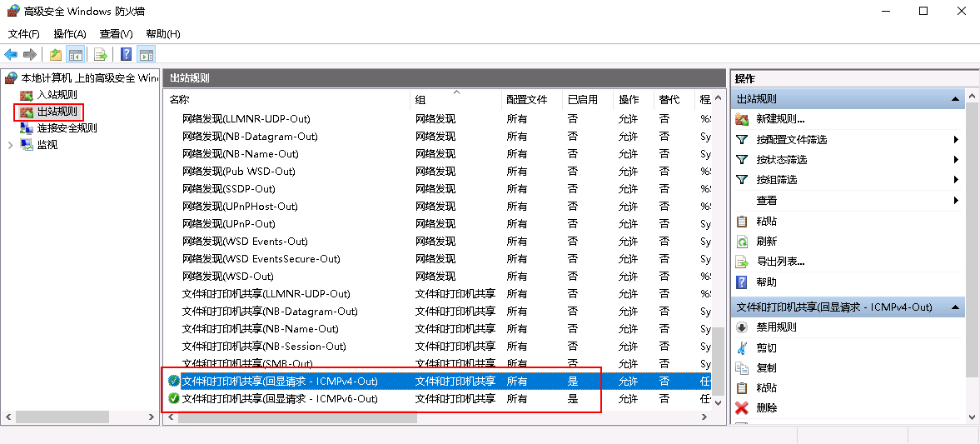Toggle the console tree pane icon

pos(76,54)
